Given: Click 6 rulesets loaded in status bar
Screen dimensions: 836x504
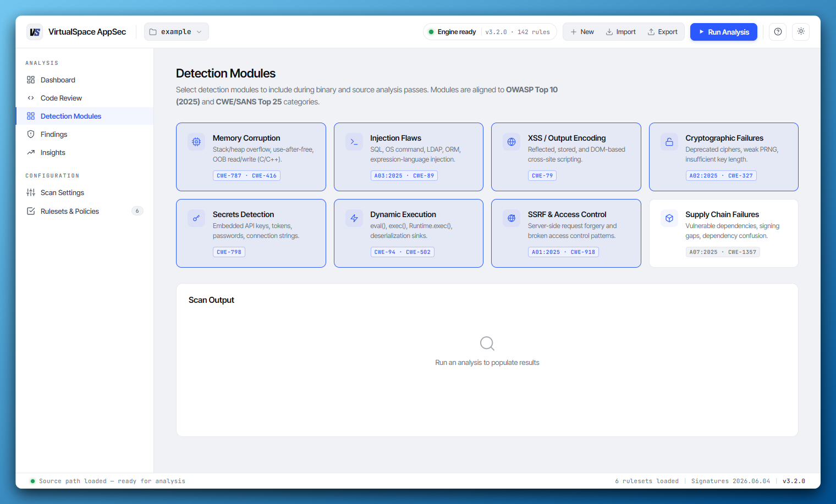Looking at the screenshot, I should pyautogui.click(x=647, y=481).
